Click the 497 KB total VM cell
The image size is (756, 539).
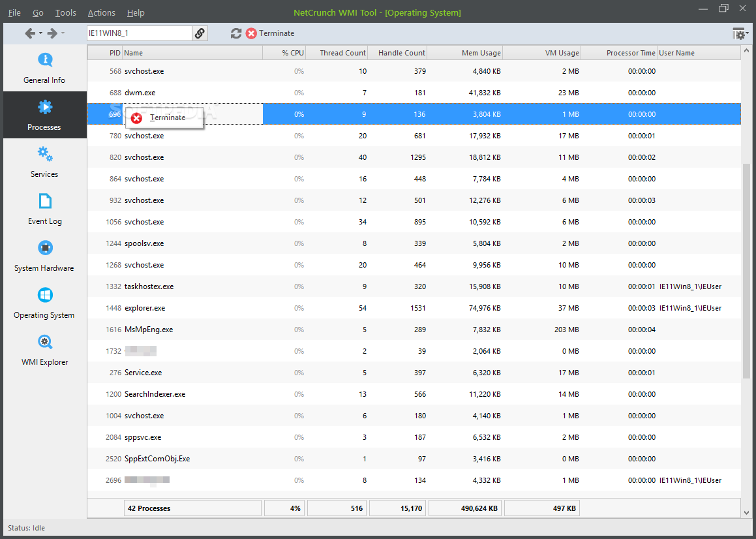[x=542, y=508]
